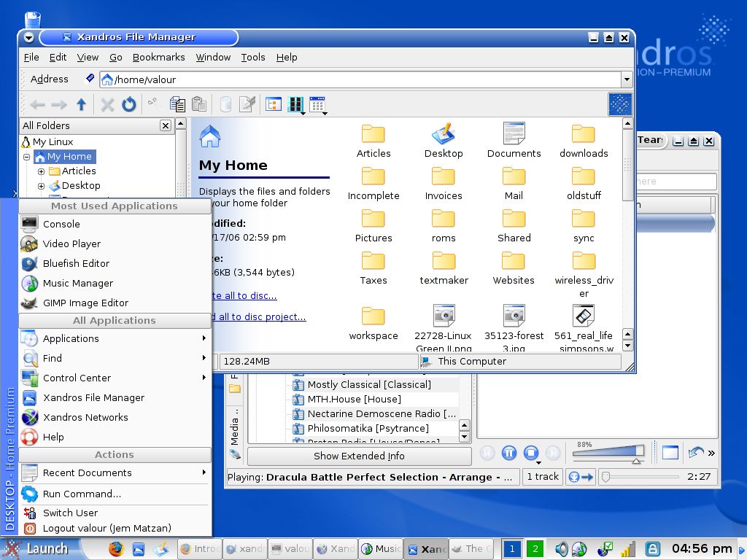Open Video Player from the Launch menu
747x560 pixels.
[115, 244]
